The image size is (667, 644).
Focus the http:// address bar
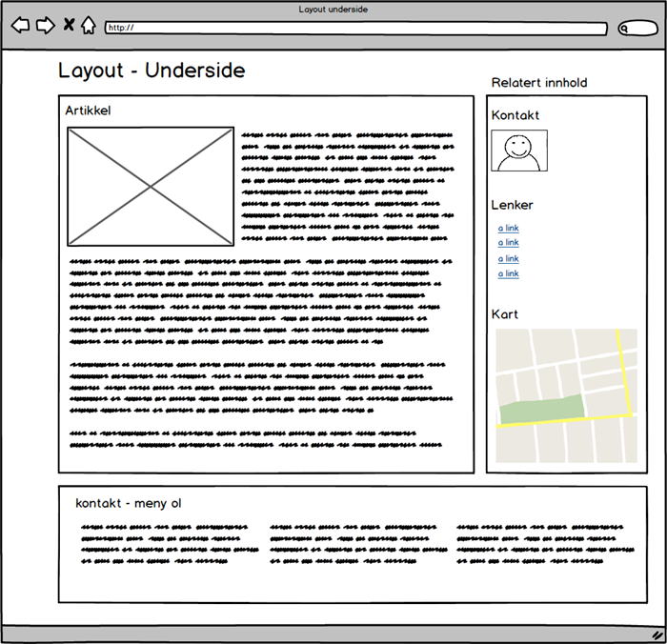pyautogui.click(x=355, y=29)
